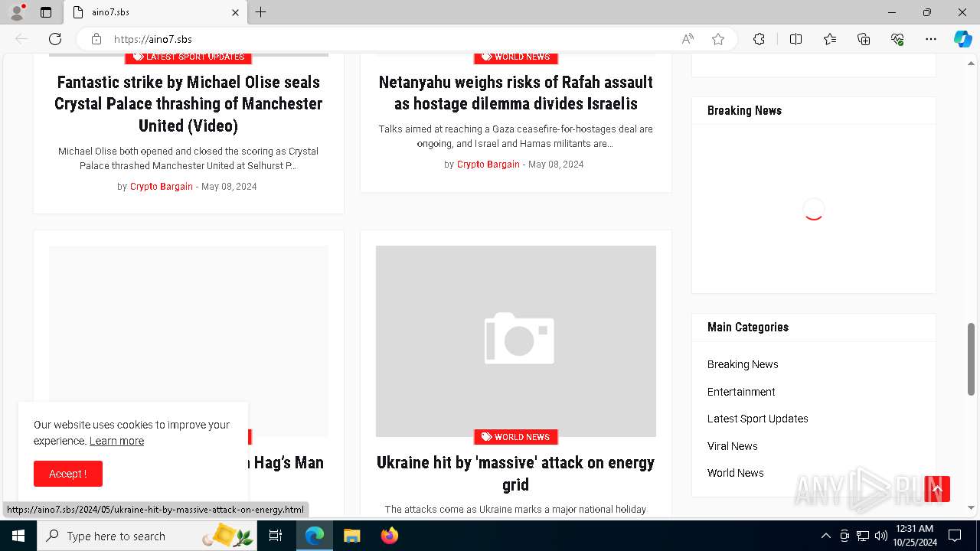Open Ukraine massive attack article headline
The image size is (980, 551).
516,473
